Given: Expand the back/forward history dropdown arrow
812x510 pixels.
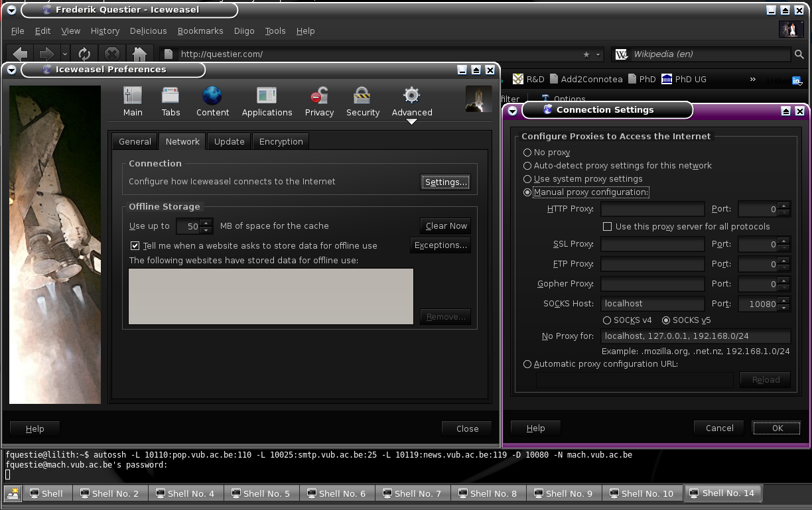Looking at the screenshot, I should 65,54.
